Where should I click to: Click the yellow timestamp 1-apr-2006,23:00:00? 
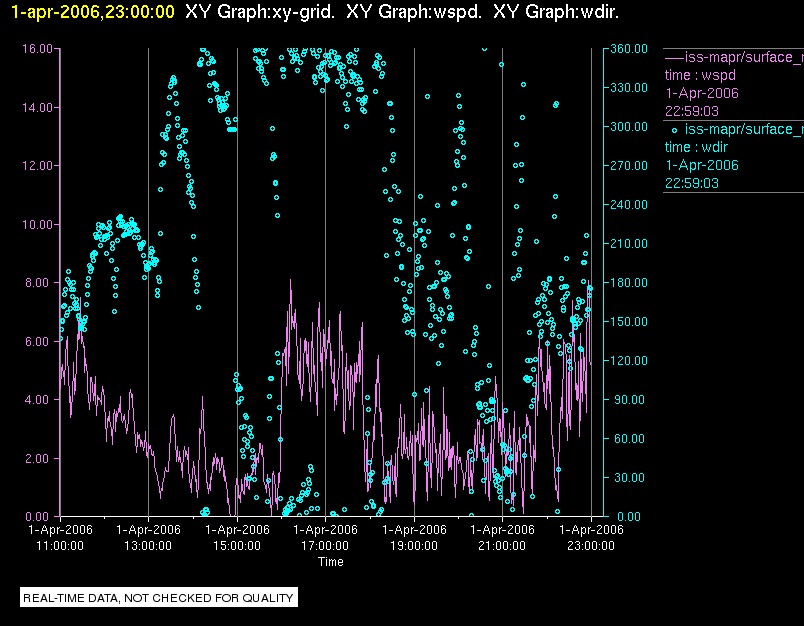coord(93,11)
